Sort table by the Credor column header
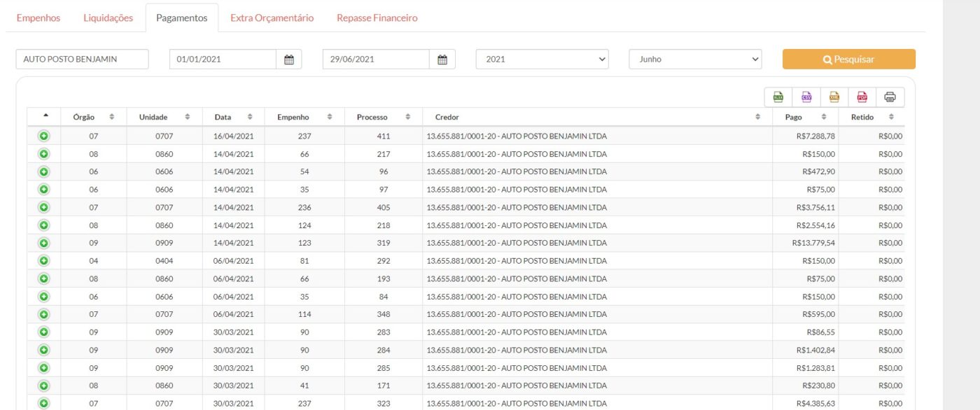The width and height of the screenshot is (980, 410). coord(597,117)
